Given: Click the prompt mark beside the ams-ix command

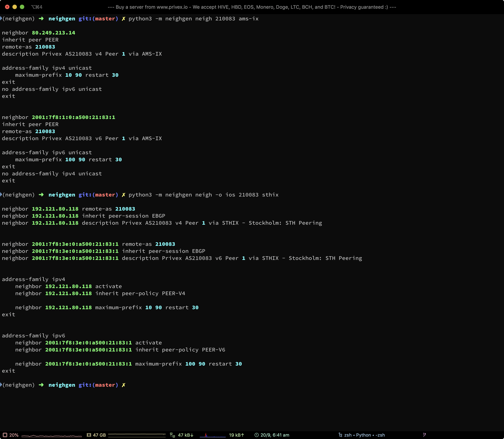Looking at the screenshot, I should (1, 18).
